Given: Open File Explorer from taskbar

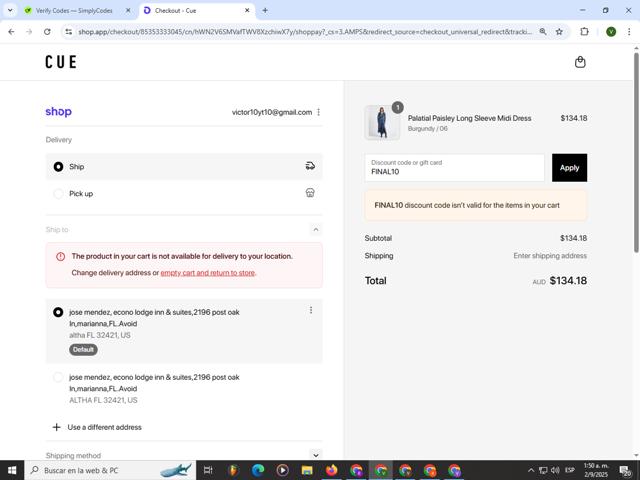Looking at the screenshot, I should [307, 470].
